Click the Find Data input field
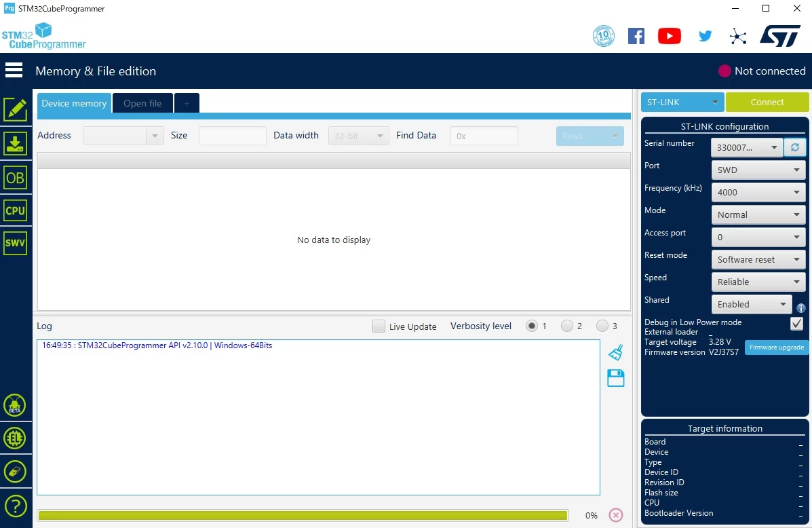The width and height of the screenshot is (812, 528). point(484,136)
